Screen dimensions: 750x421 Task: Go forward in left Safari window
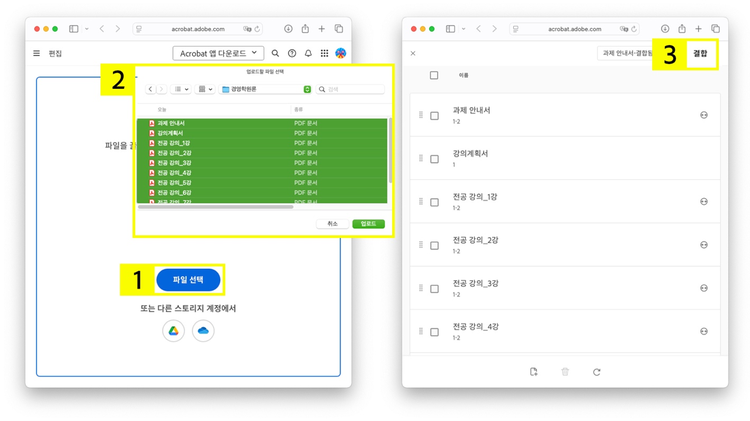[x=118, y=29]
